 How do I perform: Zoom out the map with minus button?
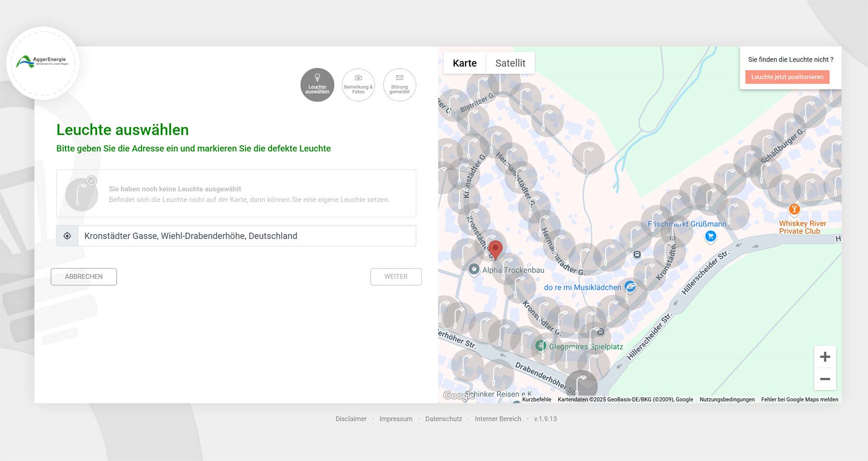pos(825,379)
